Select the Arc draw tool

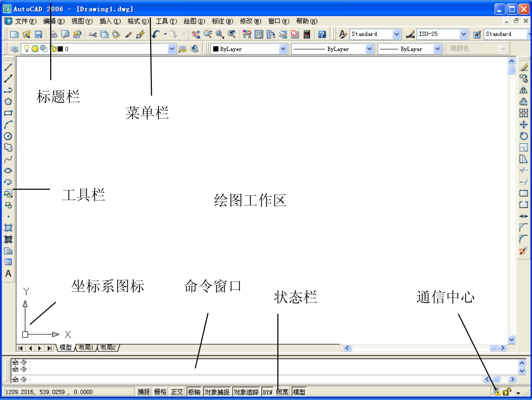[x=8, y=125]
